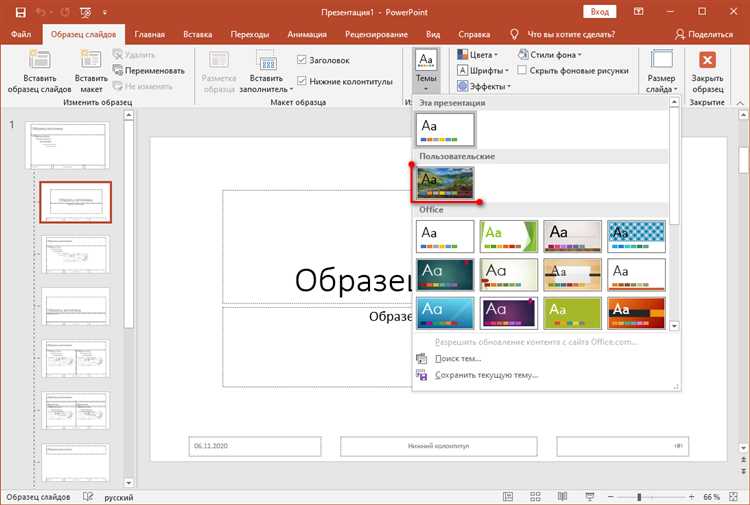
Task: Click the lightbulb Tell Me icon
Action: [x=515, y=34]
